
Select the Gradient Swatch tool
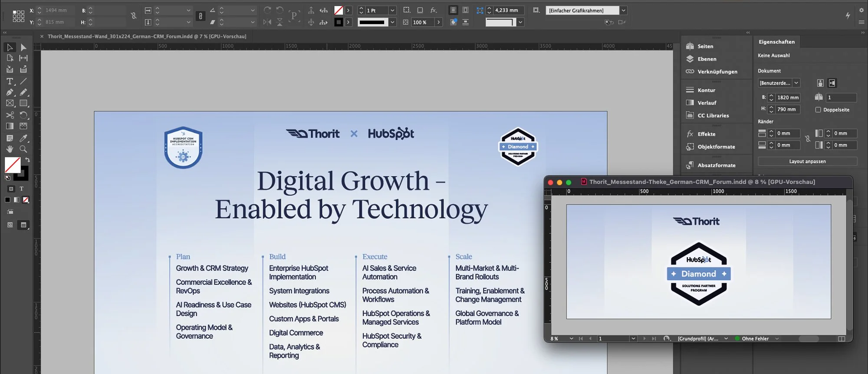pyautogui.click(x=10, y=126)
